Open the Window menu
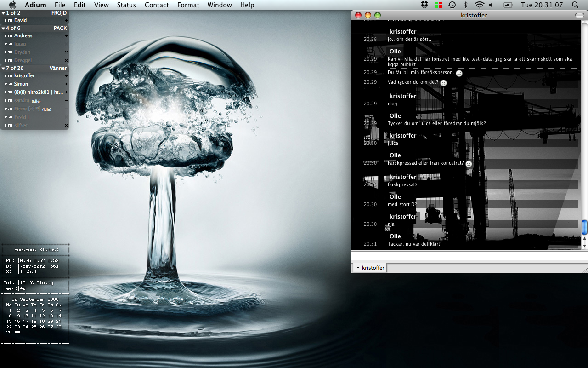 220,5
